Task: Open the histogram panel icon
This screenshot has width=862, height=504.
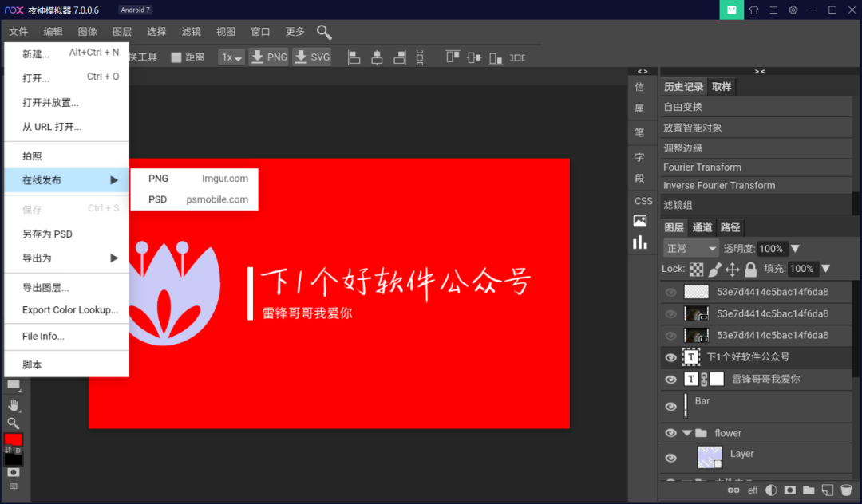Action: [x=642, y=242]
